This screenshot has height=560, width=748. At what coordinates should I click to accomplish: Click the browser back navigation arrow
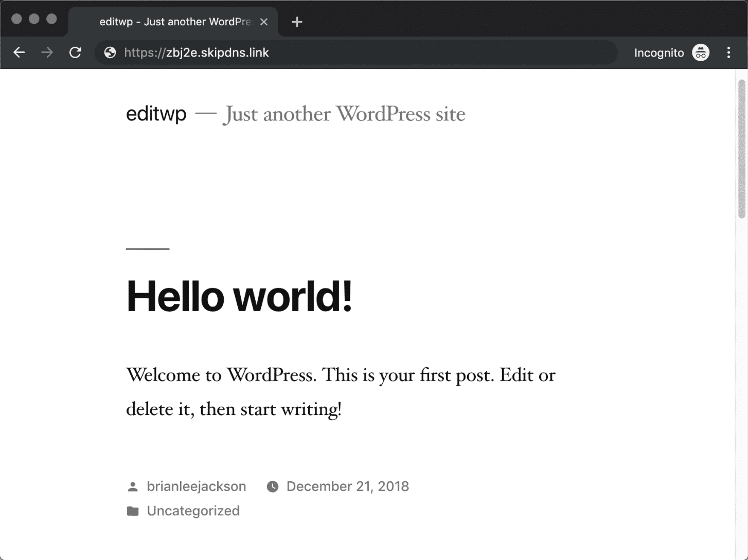click(19, 52)
